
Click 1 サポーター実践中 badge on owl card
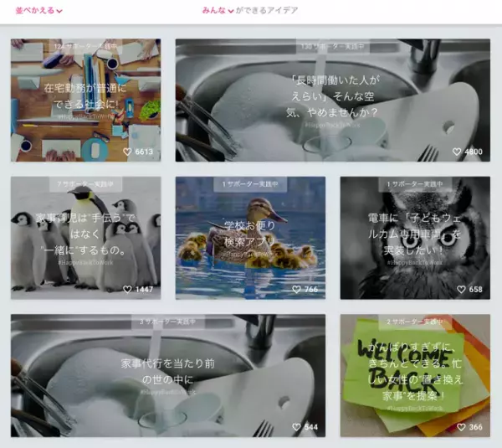click(x=415, y=184)
